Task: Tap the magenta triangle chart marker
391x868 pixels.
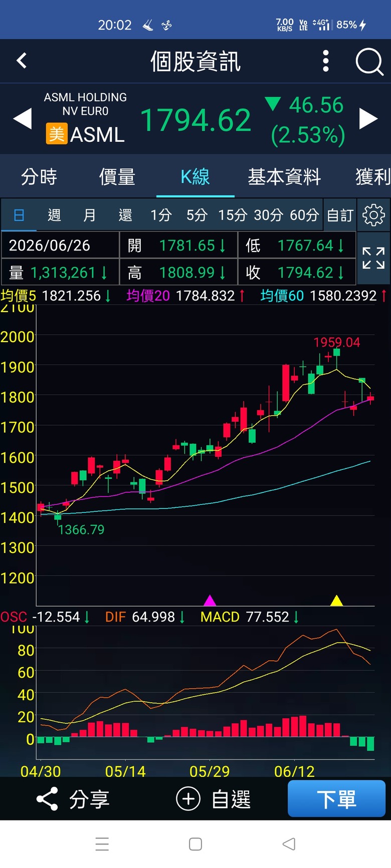Action: pos(210,600)
